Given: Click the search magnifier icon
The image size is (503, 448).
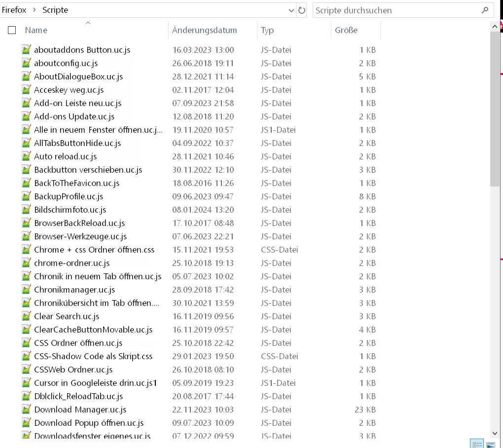Looking at the screenshot, I should point(485,10).
